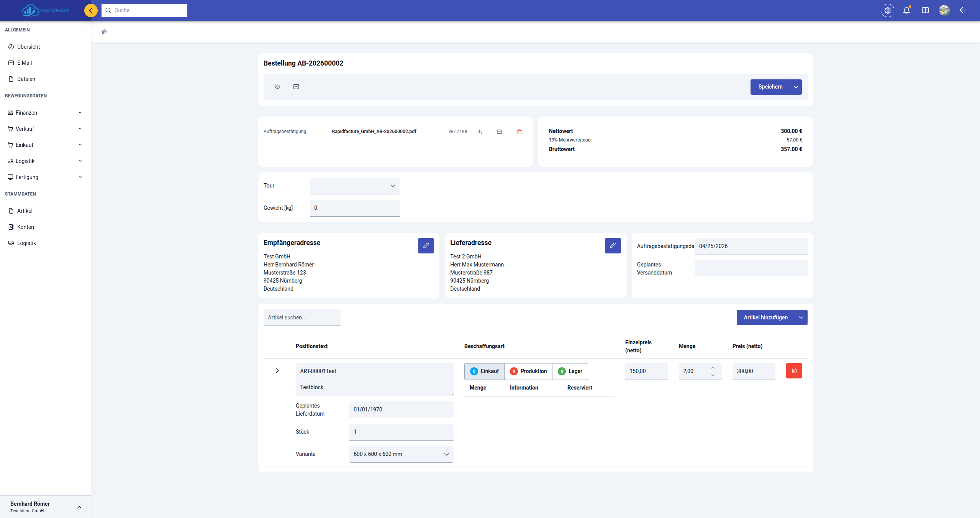This screenshot has width=980, height=518.
Task: Expand the Finanzen menu
Action: (x=45, y=113)
